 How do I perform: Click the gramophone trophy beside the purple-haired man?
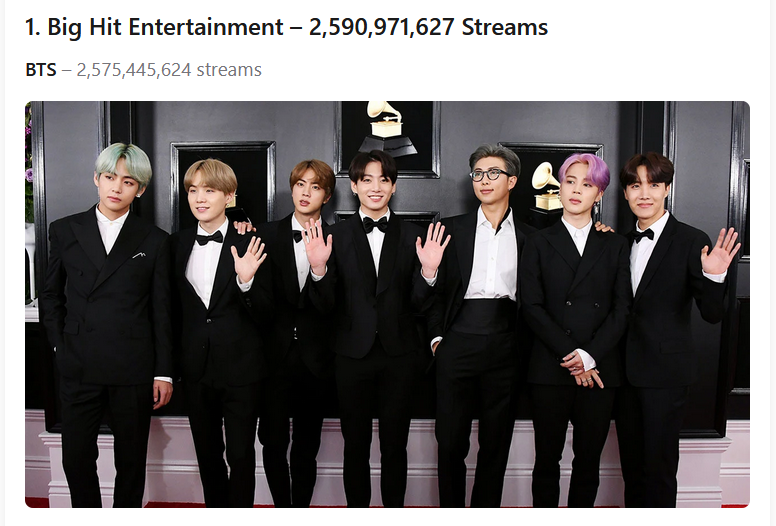pos(548,186)
